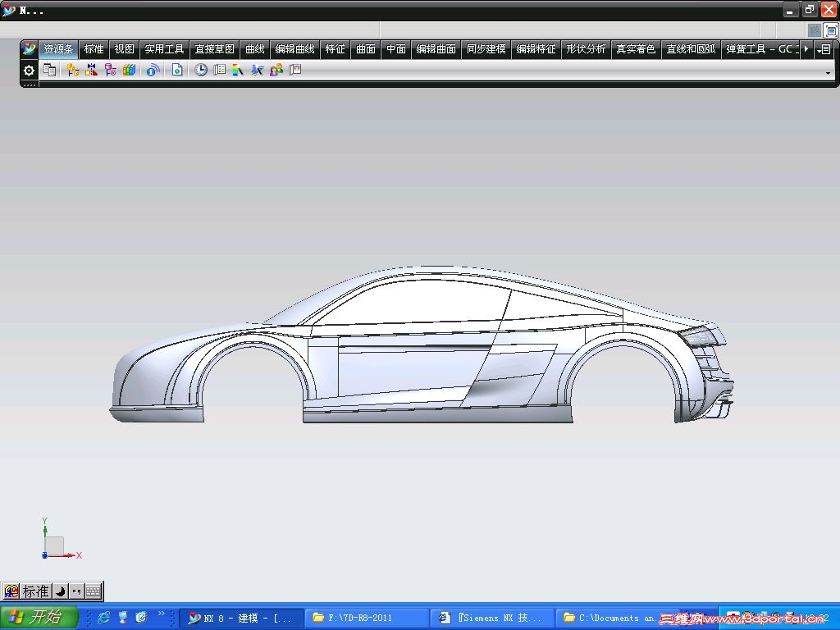The width and height of the screenshot is (840, 630).
Task: Open the HD3D Tools info icon
Action: 153,70
